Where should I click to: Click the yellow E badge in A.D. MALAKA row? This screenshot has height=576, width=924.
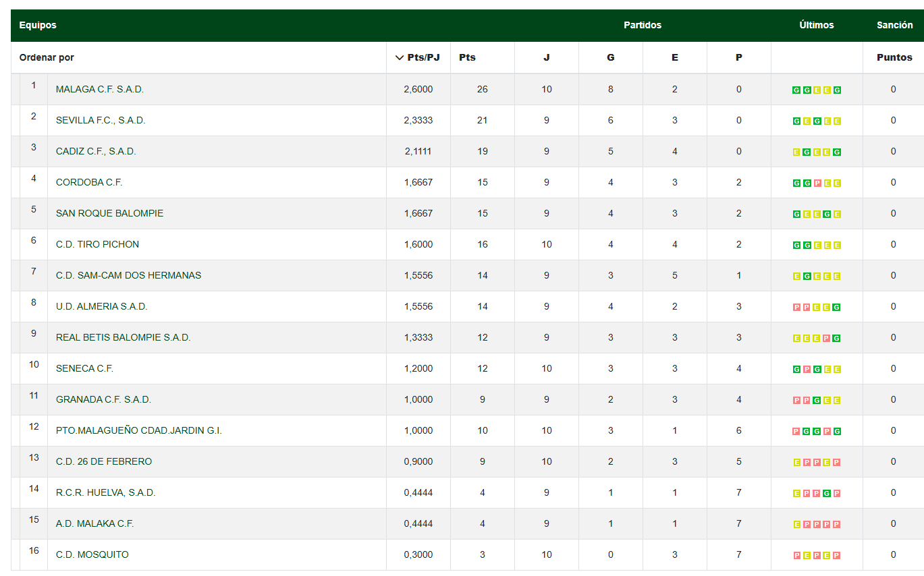coord(797,525)
